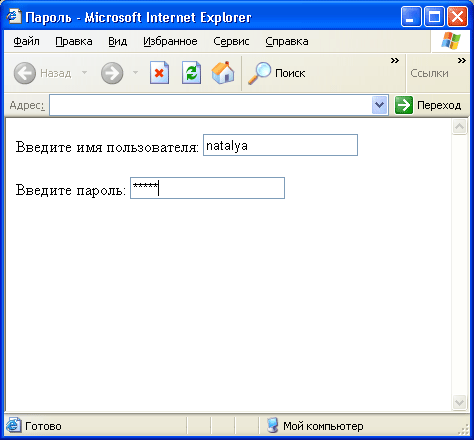474x440 pixels.
Task: Refresh the page with green arrows icon
Action: (191, 73)
